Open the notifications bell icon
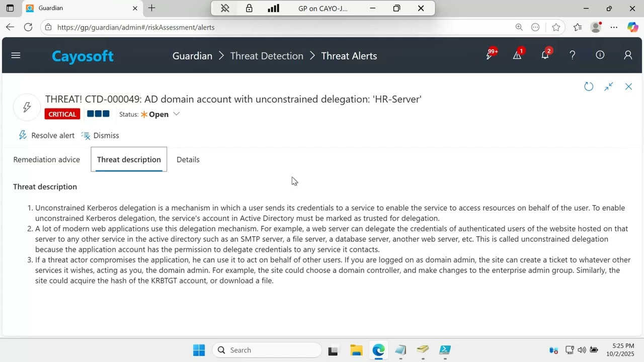 tap(545, 54)
